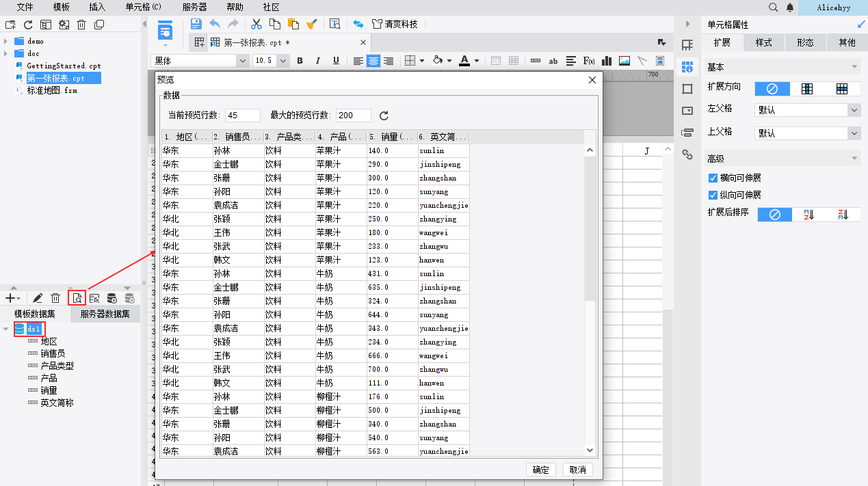Uncheck the 横向可伸展 checkbox

(713, 178)
